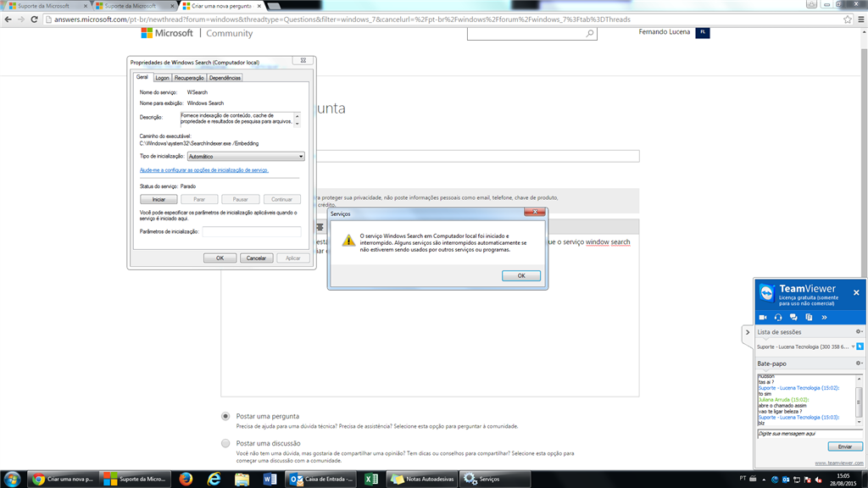Switch to Notas Autoadesivas taskbar button
This screenshot has width=868, height=488.
pos(424,480)
